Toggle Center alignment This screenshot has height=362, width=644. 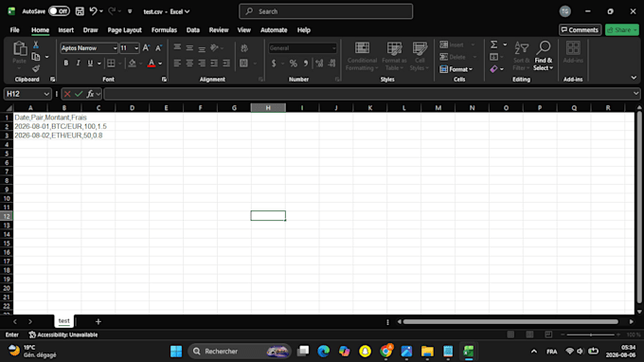(189, 63)
